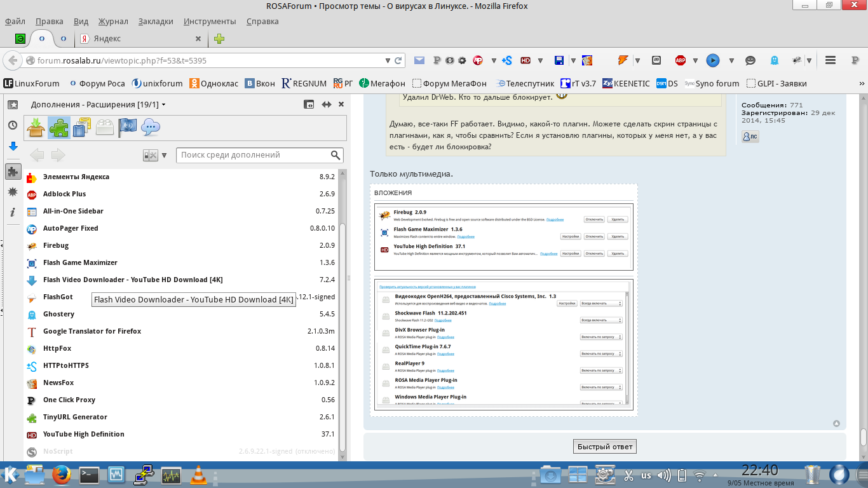This screenshot has height=488, width=868.
Task: Click the AutoPager toolbar icon
Action: [477, 60]
